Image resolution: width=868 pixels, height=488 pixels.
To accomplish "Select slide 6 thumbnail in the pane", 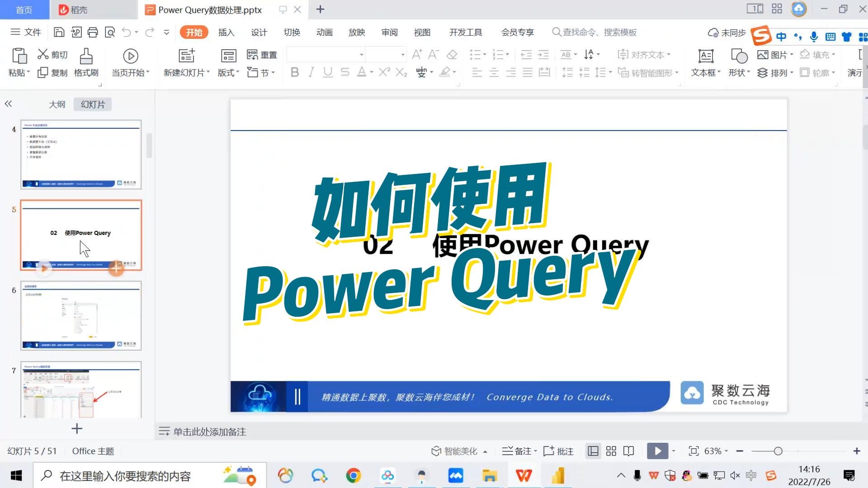I will tap(81, 315).
